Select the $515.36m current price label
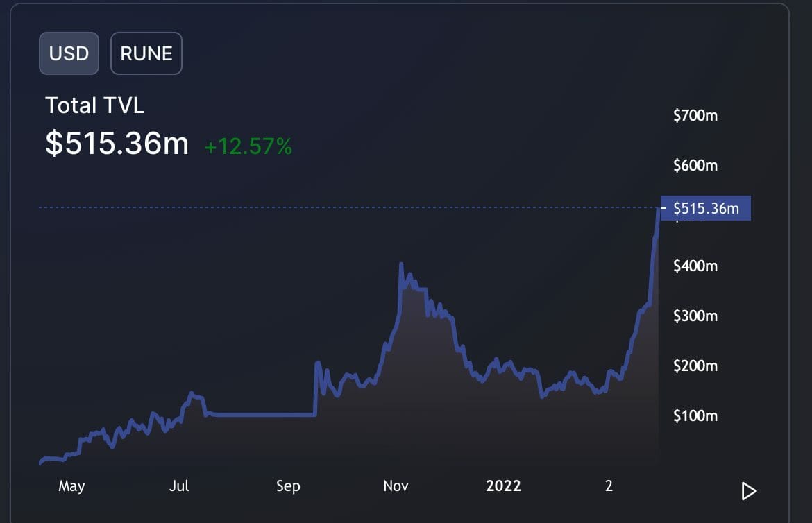 [x=705, y=208]
